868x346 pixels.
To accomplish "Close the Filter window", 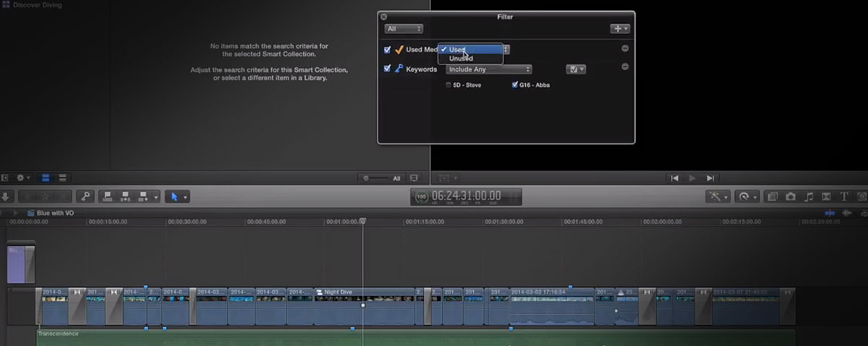I will (x=383, y=16).
